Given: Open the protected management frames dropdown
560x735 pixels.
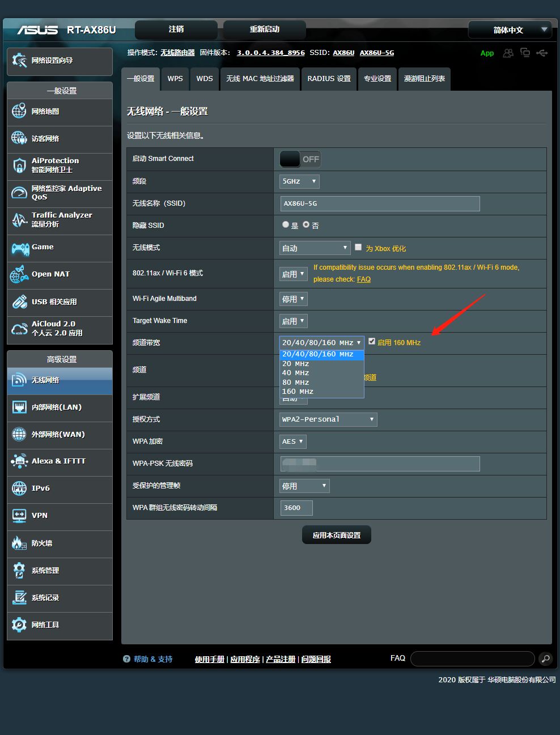Looking at the screenshot, I should tap(304, 486).
